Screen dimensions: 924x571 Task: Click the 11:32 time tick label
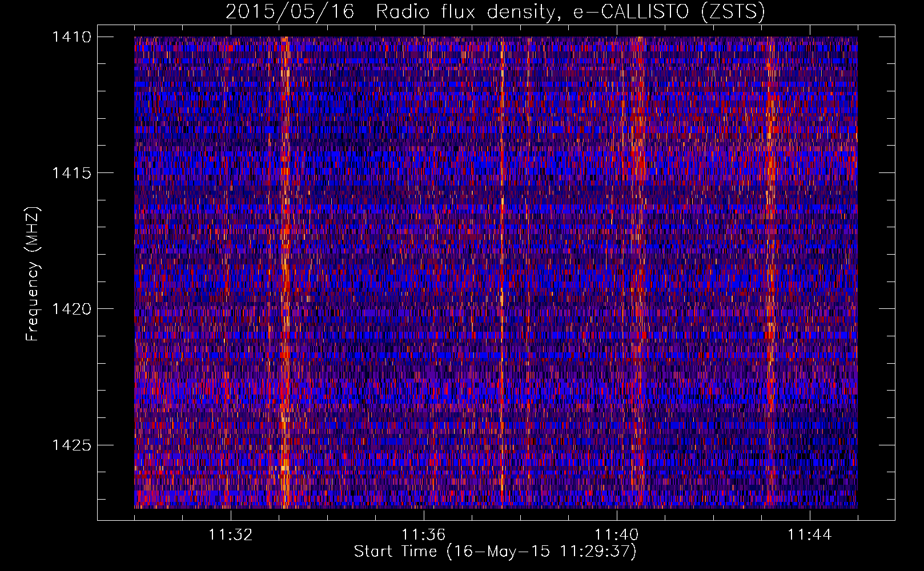(x=231, y=535)
